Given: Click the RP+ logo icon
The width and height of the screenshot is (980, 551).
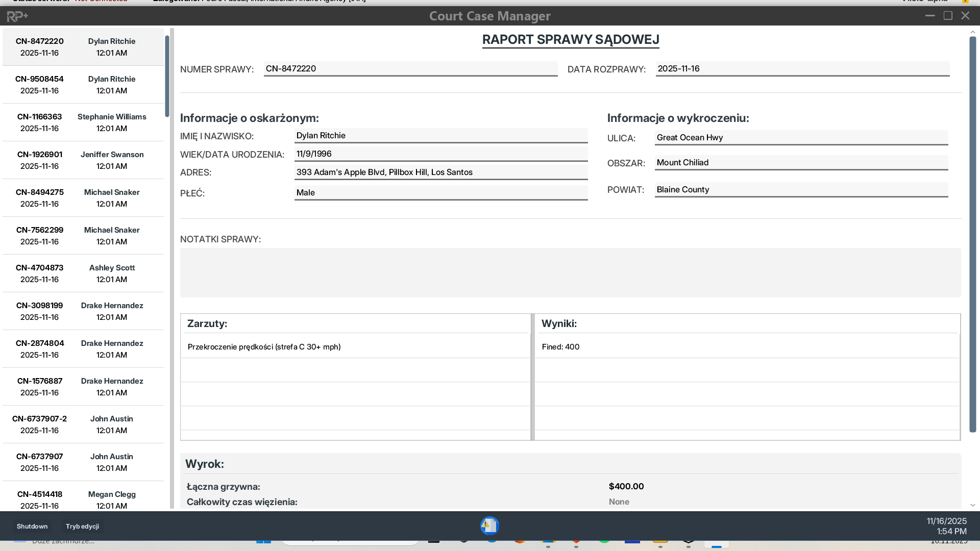Looking at the screenshot, I should pyautogui.click(x=17, y=16).
